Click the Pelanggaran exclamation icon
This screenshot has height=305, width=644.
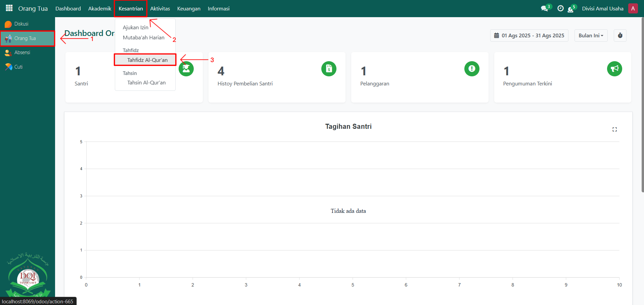coord(471,69)
